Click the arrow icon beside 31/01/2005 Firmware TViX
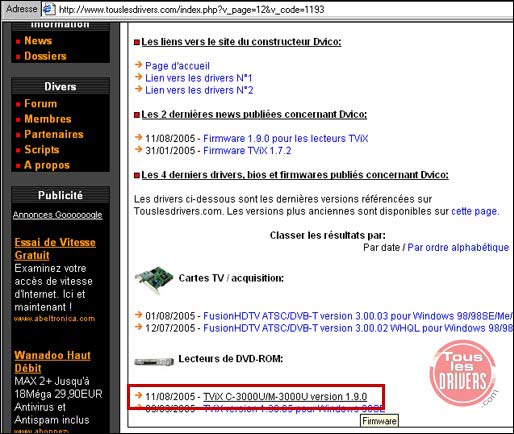514x434 pixels. [138, 149]
